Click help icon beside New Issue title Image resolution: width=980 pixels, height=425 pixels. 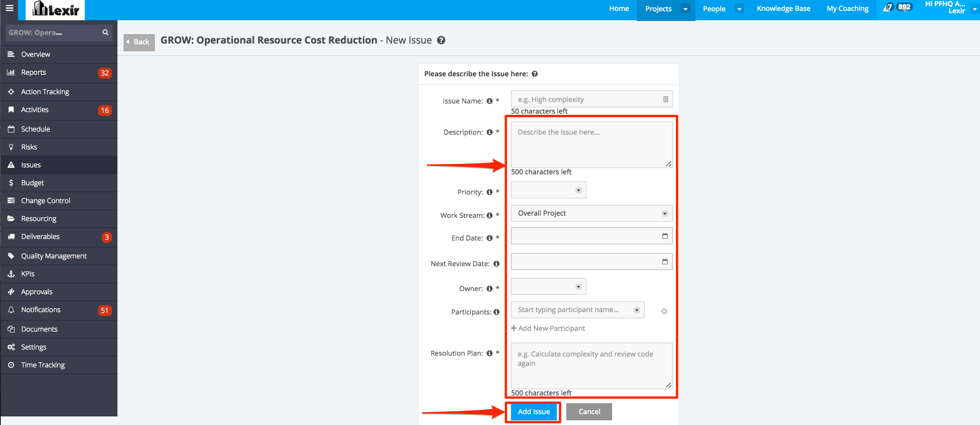pos(441,40)
